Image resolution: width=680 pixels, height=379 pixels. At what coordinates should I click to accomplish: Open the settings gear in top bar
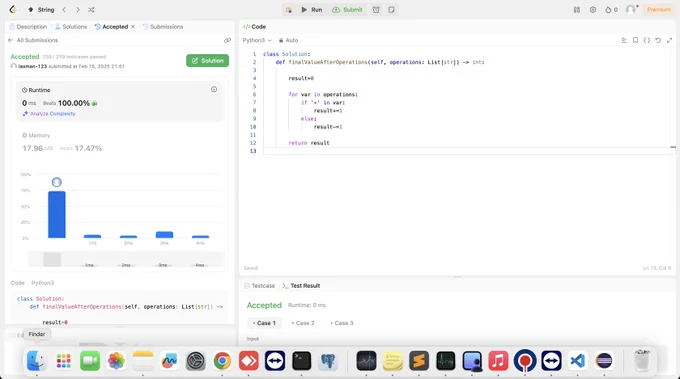click(593, 10)
